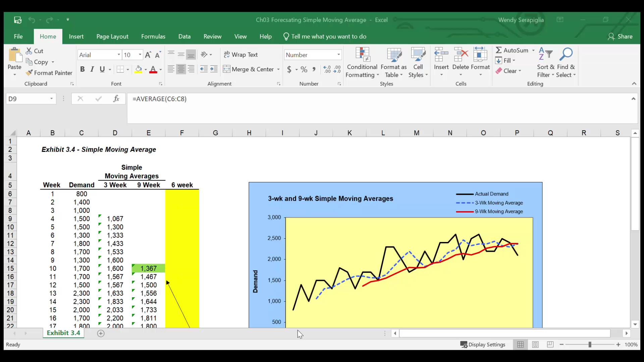This screenshot has width=644, height=362.
Task: Toggle Italic formatting
Action: 92,69
